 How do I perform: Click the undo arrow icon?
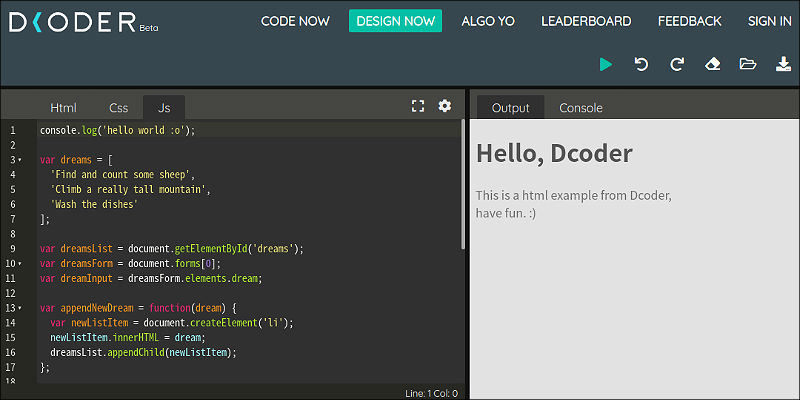[x=641, y=64]
